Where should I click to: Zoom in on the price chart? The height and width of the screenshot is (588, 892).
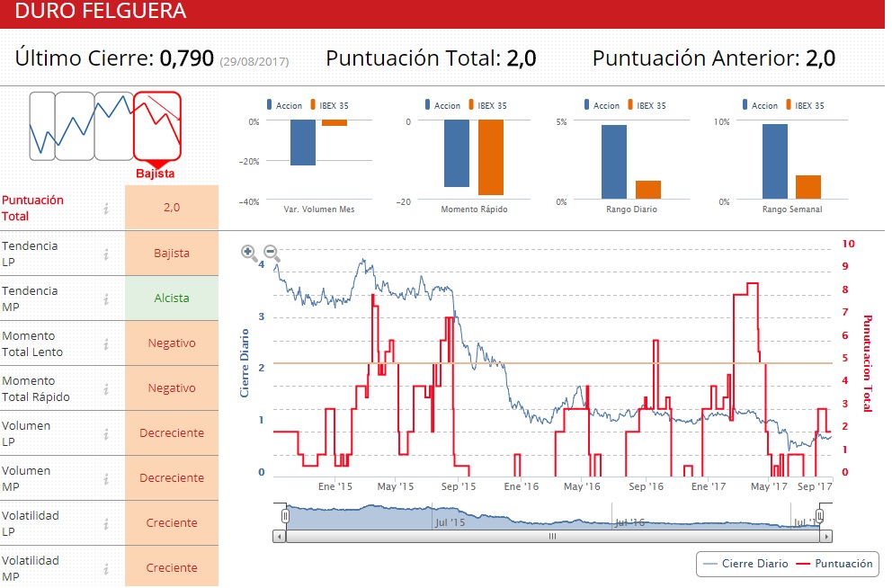pyautogui.click(x=248, y=253)
